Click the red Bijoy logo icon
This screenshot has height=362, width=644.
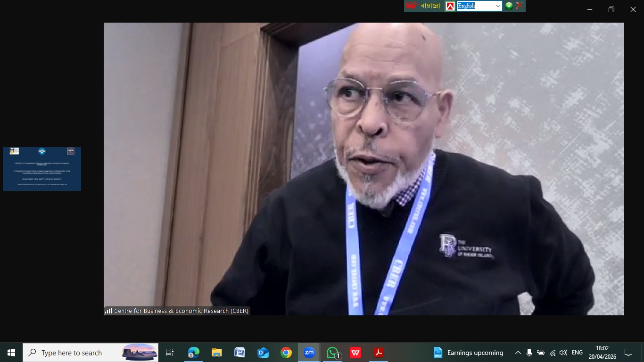(412, 6)
